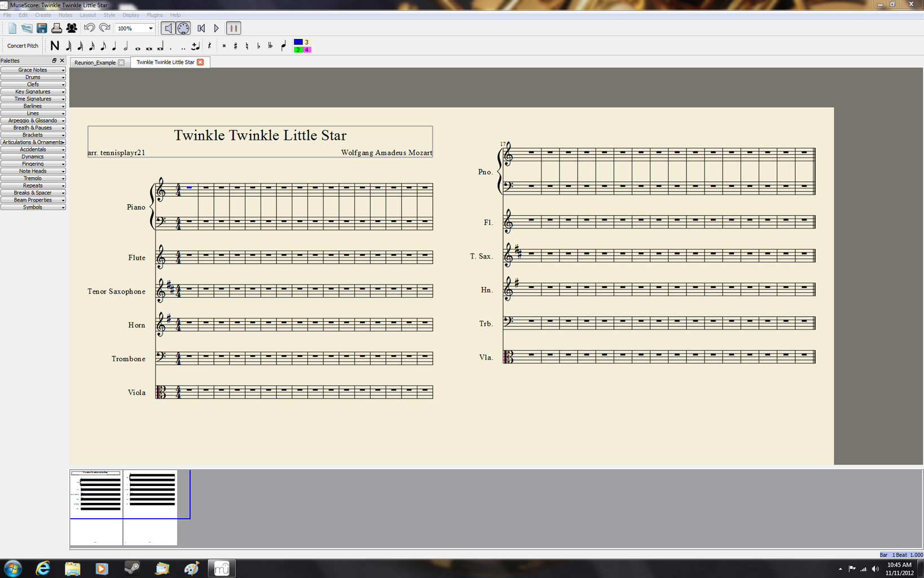The height and width of the screenshot is (578, 924).
Task: Apply a double flat accidental
Action: click(x=270, y=46)
